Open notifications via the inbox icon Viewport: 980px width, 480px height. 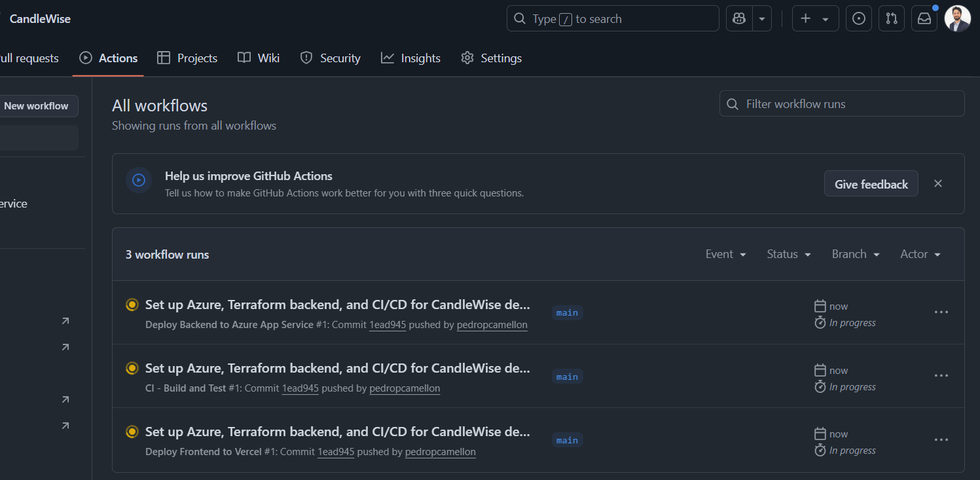point(924,18)
